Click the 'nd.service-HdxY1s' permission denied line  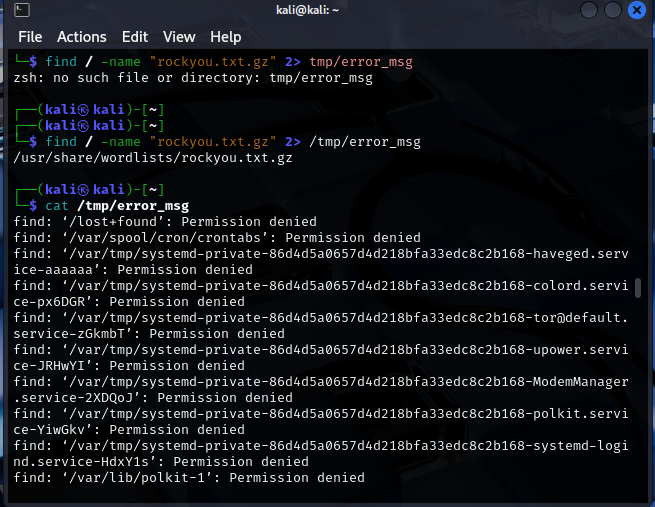(161, 461)
